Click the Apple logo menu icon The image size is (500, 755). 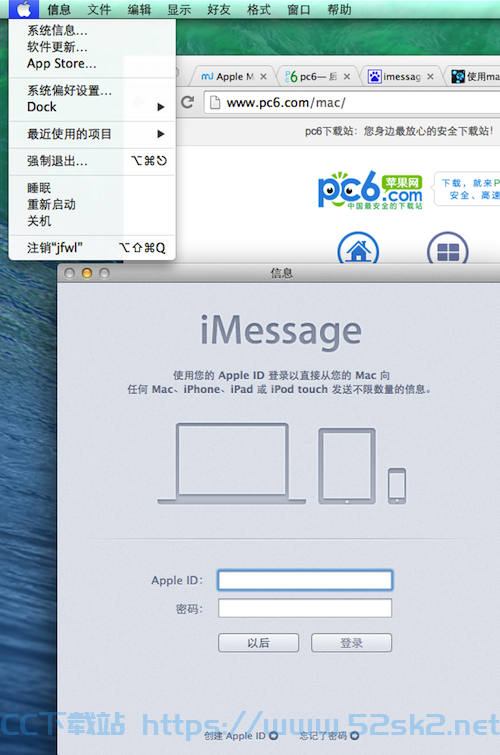tap(24, 9)
